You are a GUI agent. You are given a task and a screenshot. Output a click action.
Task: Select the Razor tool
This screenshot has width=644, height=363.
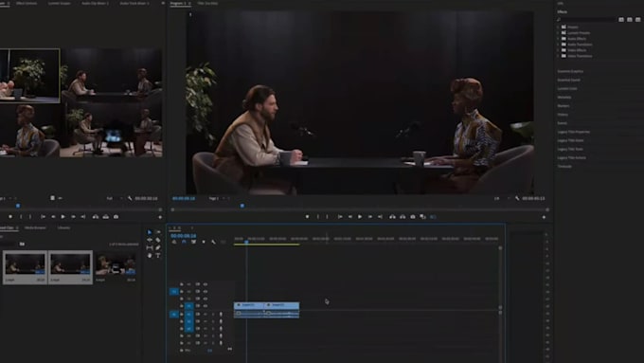(158, 240)
